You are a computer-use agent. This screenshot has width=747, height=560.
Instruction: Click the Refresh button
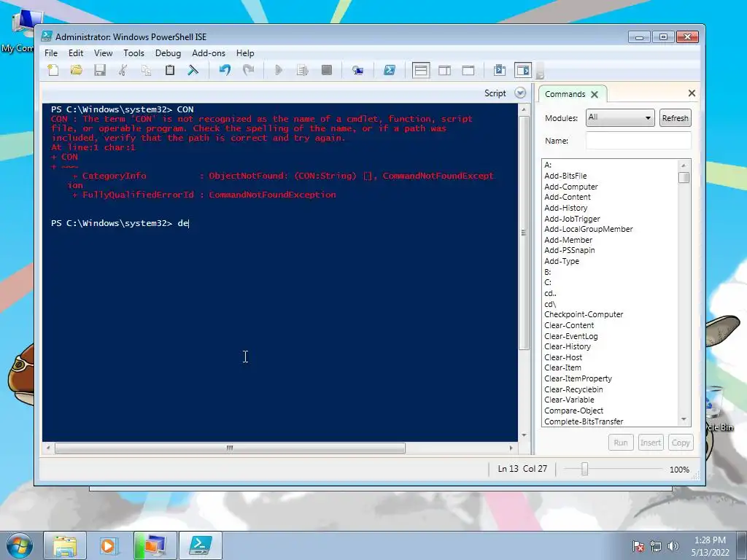coord(675,118)
